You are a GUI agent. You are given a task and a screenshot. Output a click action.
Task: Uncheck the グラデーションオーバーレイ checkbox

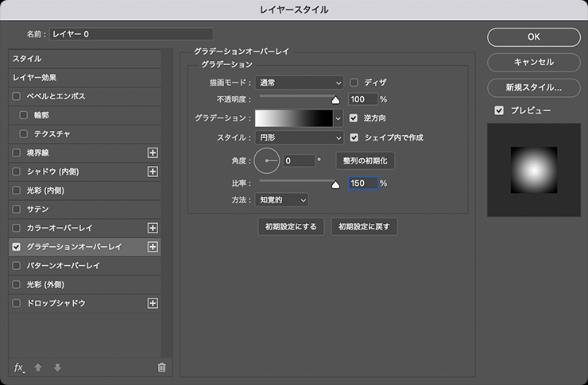point(16,247)
